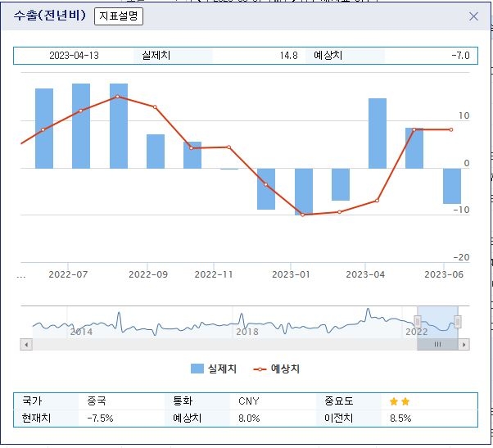
Task: Toggle 예상치 series in legend
Action: coord(277,369)
